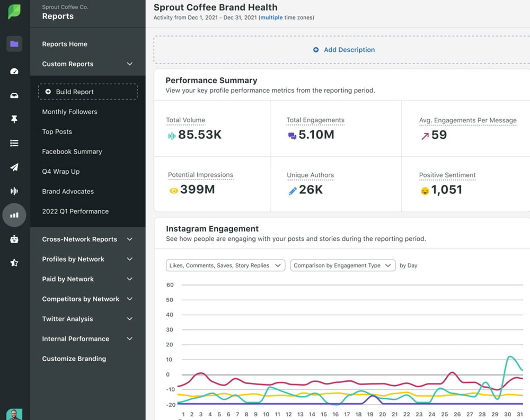The width and height of the screenshot is (530, 420).
Task: Click the multiple time zones link
Action: tap(271, 17)
